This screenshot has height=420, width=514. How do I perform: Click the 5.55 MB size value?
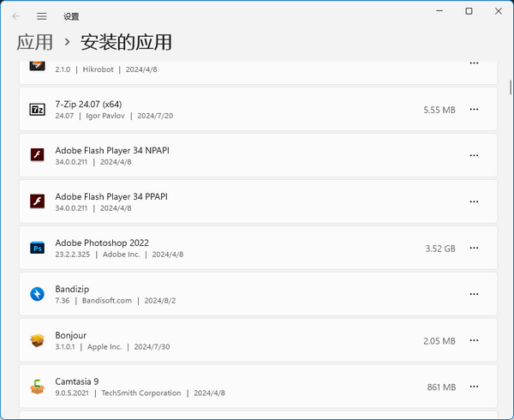[x=439, y=110]
